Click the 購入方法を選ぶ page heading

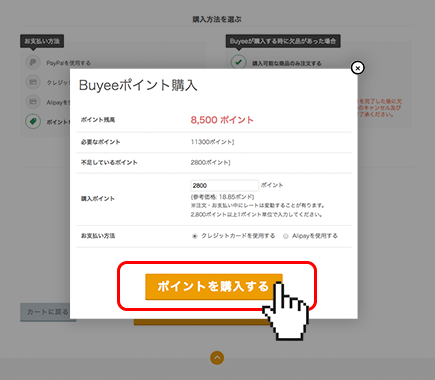click(217, 19)
